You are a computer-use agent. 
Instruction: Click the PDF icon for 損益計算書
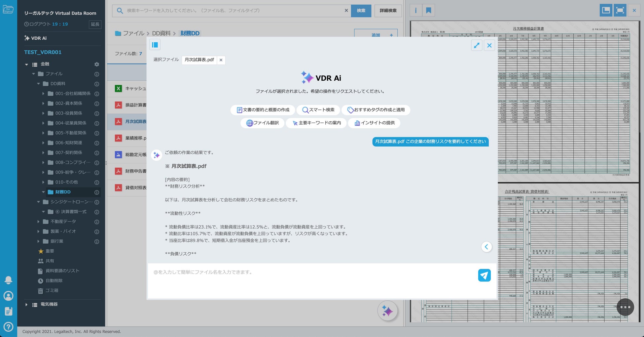[x=118, y=105]
